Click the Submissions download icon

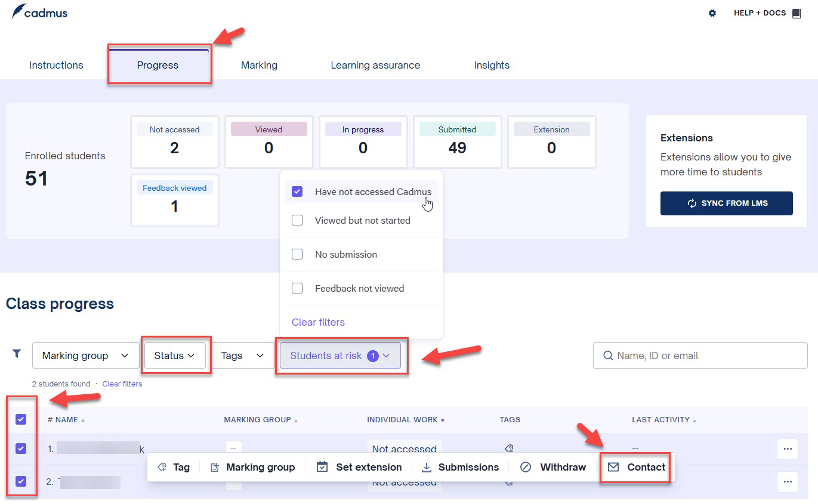pyautogui.click(x=427, y=467)
